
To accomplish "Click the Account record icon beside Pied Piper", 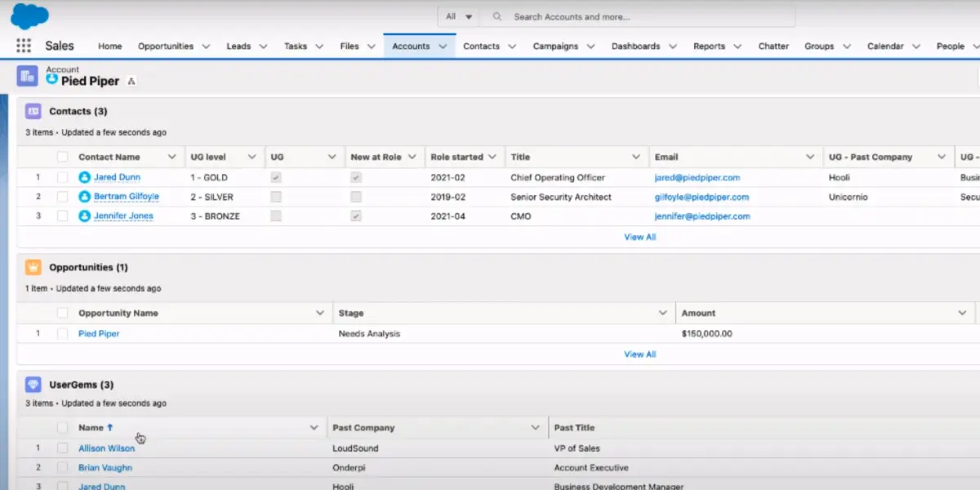I will pyautogui.click(x=28, y=77).
